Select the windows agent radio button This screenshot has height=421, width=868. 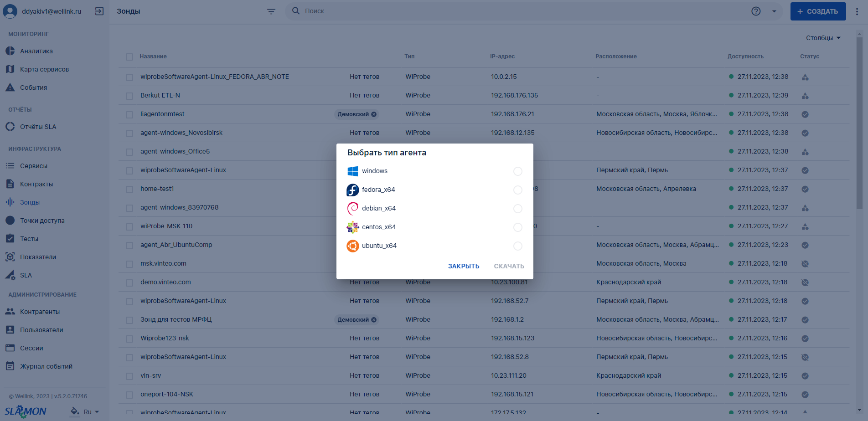[x=518, y=171]
